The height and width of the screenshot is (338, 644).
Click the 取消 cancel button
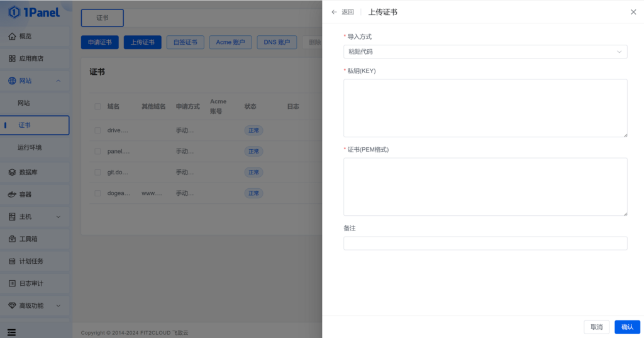[596, 327]
